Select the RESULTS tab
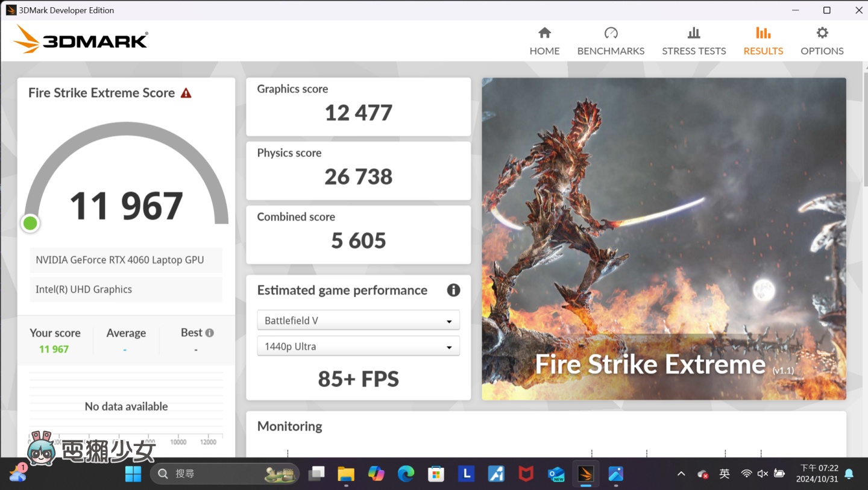This screenshot has width=868, height=490. click(763, 41)
